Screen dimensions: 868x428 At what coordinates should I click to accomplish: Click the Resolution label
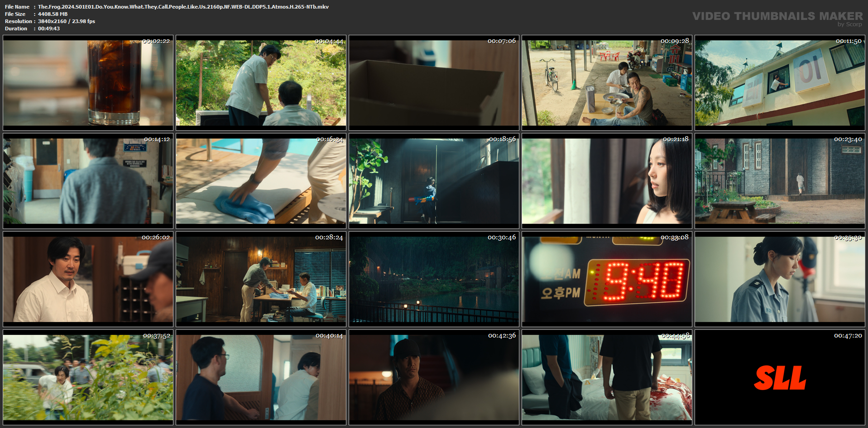(19, 21)
